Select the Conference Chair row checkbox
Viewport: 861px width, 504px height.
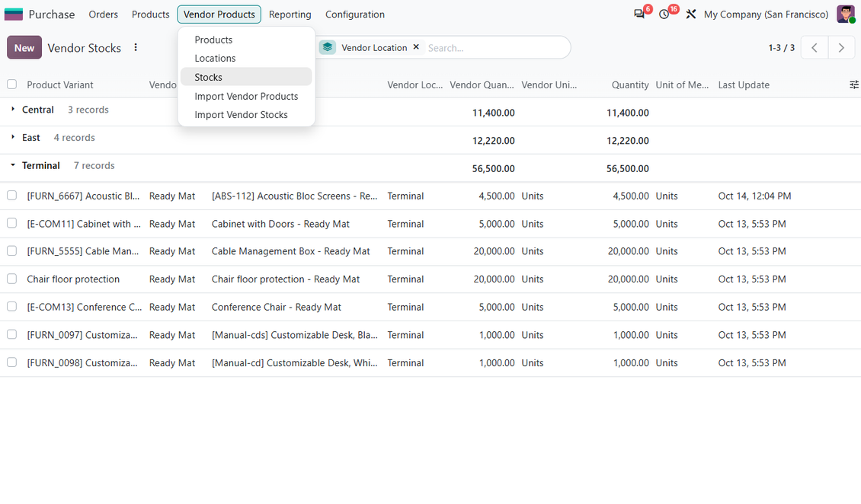pos(11,307)
